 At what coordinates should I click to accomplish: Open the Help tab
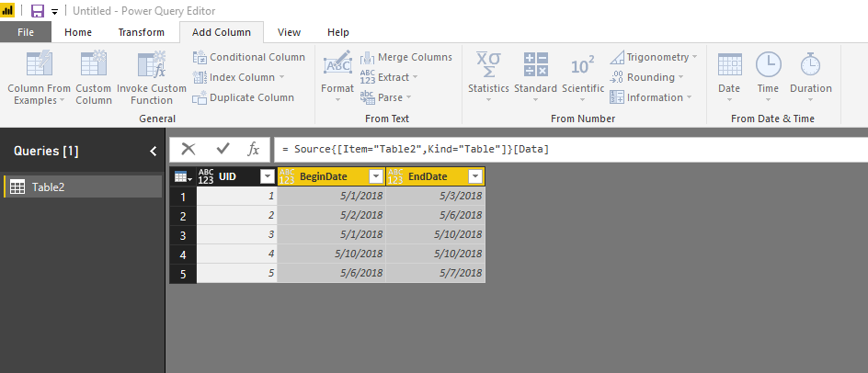tap(338, 32)
